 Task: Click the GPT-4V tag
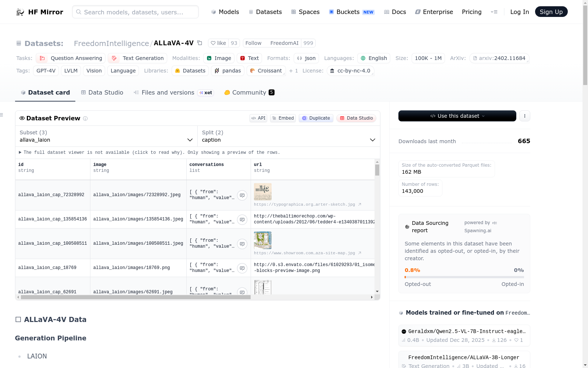(46, 71)
